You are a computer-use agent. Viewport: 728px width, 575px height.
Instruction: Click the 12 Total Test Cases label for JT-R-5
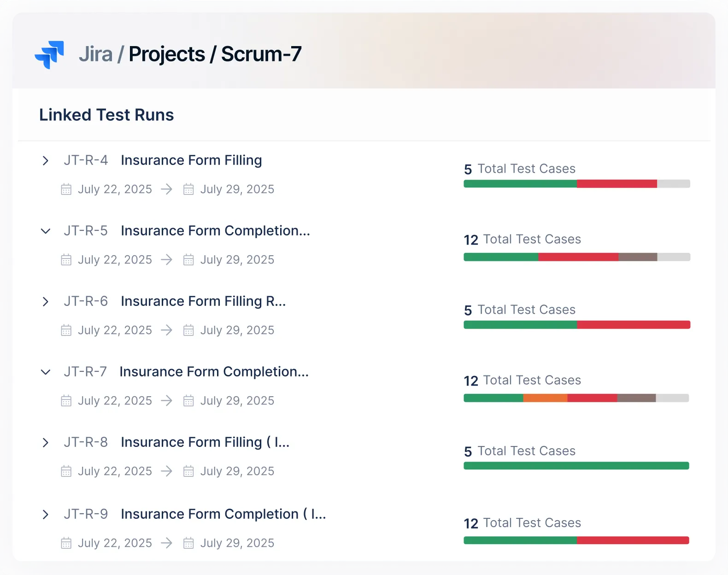(x=522, y=239)
